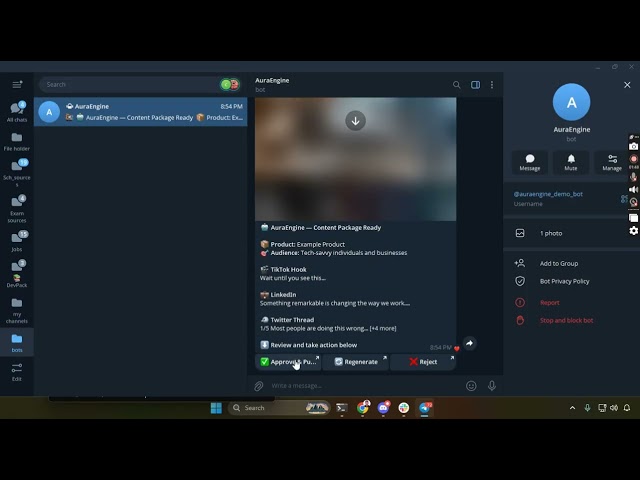Click the Reject bot button
640x480 pixels.
coord(423,362)
